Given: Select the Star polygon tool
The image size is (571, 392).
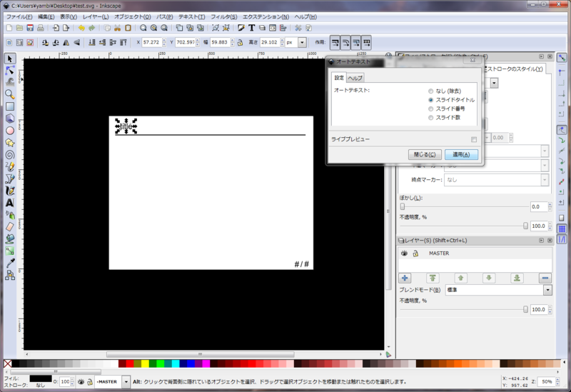Looking at the screenshot, I should click(x=10, y=142).
